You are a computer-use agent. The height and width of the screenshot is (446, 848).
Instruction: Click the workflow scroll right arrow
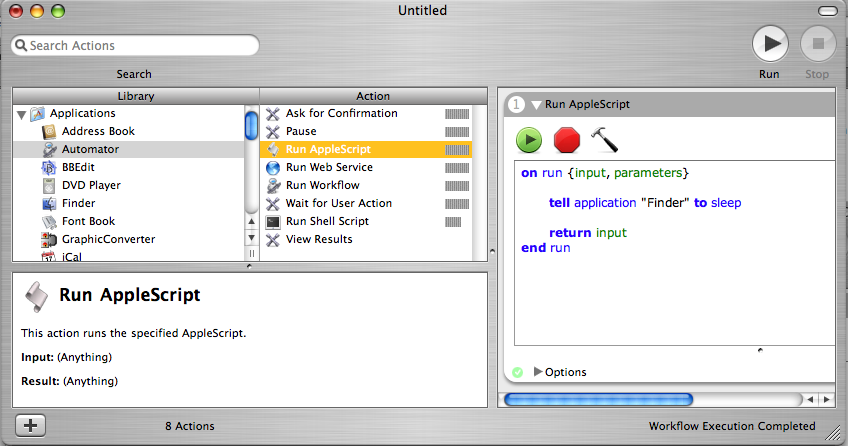826,400
